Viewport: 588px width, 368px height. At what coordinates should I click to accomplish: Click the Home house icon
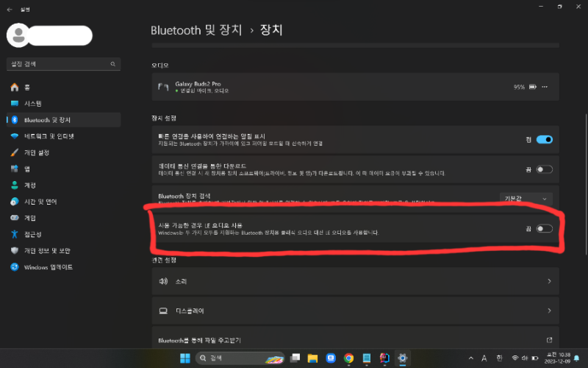15,87
